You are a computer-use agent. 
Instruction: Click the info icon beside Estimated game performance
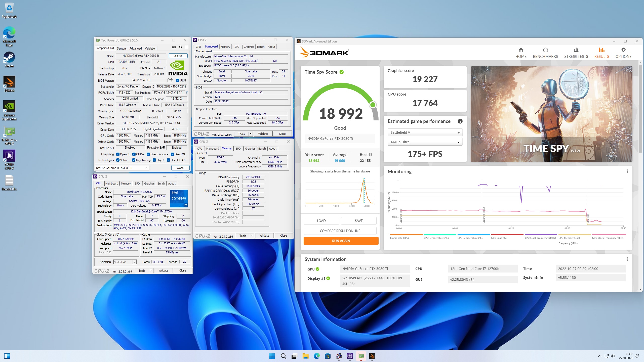coord(460,121)
